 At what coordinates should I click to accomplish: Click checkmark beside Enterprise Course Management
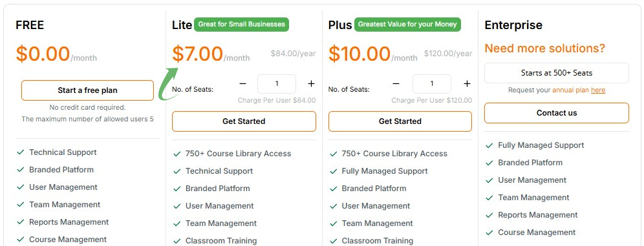click(x=489, y=232)
